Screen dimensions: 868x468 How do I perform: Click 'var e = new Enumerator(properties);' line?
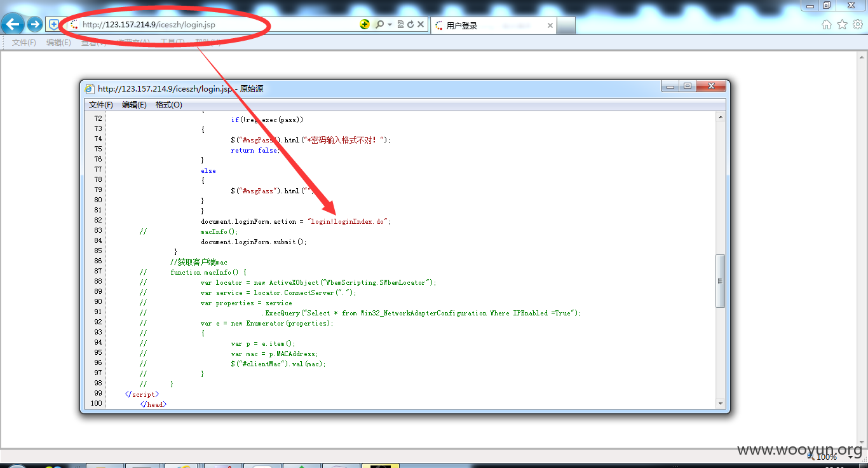(x=267, y=323)
